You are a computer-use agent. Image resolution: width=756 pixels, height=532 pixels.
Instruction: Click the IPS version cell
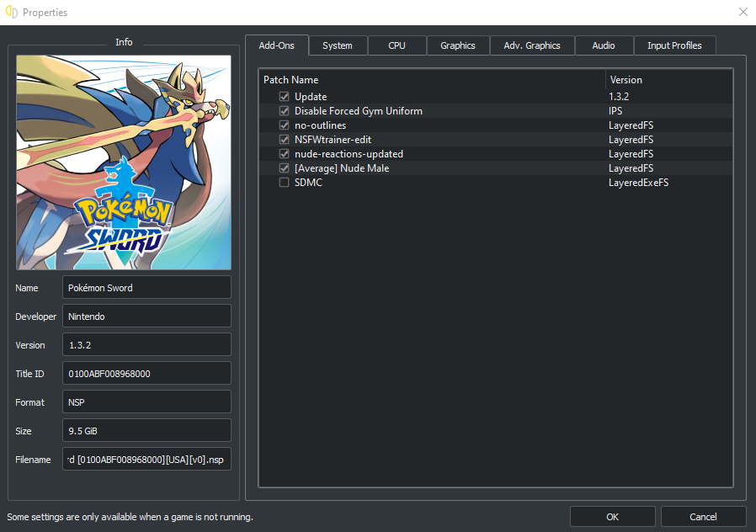coord(615,111)
